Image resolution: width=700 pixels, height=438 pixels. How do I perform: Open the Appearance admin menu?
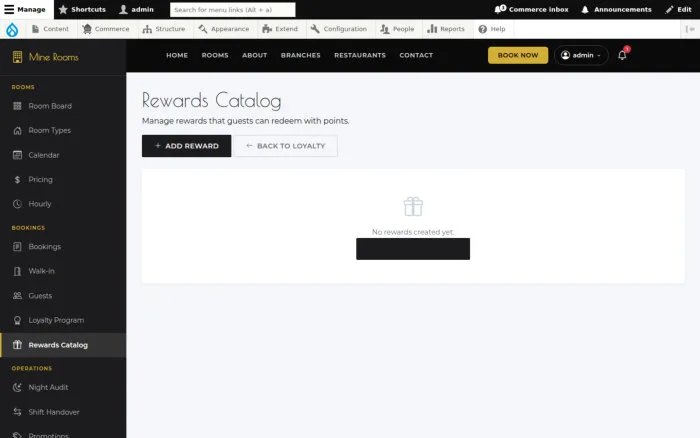tap(224, 29)
